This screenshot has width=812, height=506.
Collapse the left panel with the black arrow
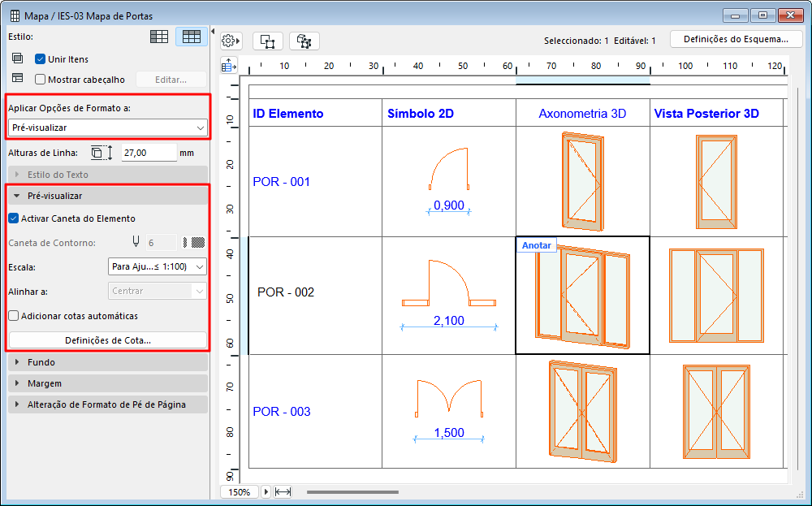212,32
